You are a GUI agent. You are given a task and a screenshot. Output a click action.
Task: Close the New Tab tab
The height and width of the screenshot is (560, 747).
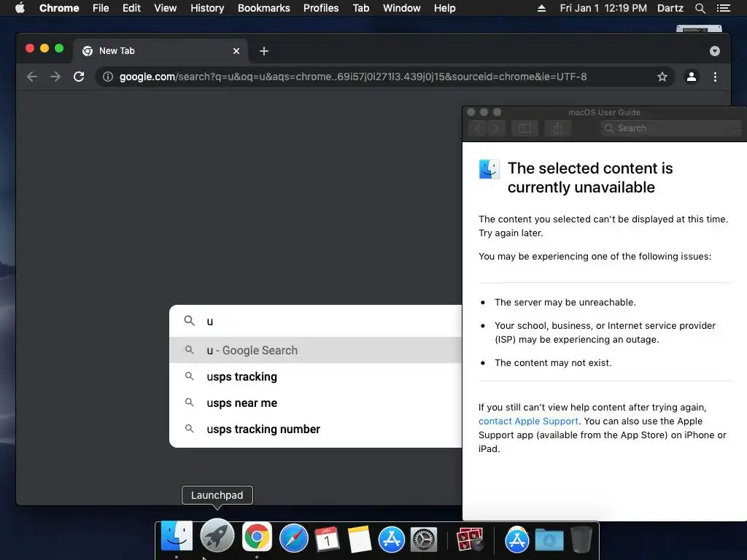pos(236,51)
